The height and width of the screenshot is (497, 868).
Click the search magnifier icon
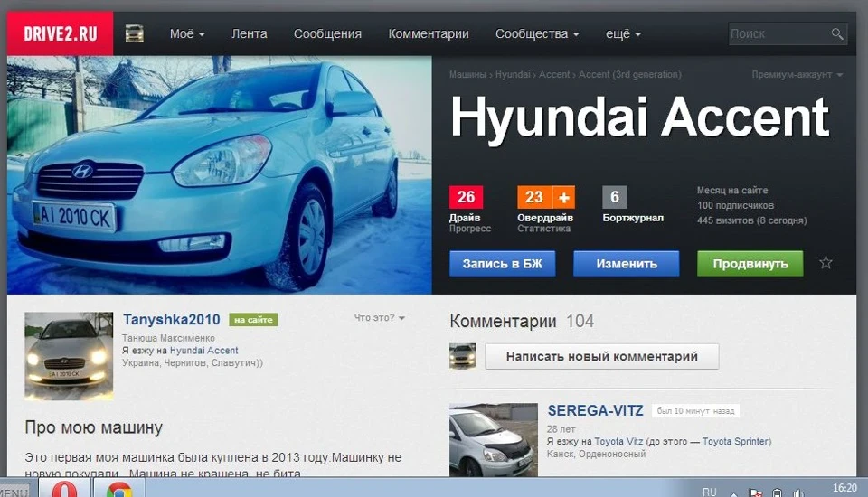coord(837,33)
